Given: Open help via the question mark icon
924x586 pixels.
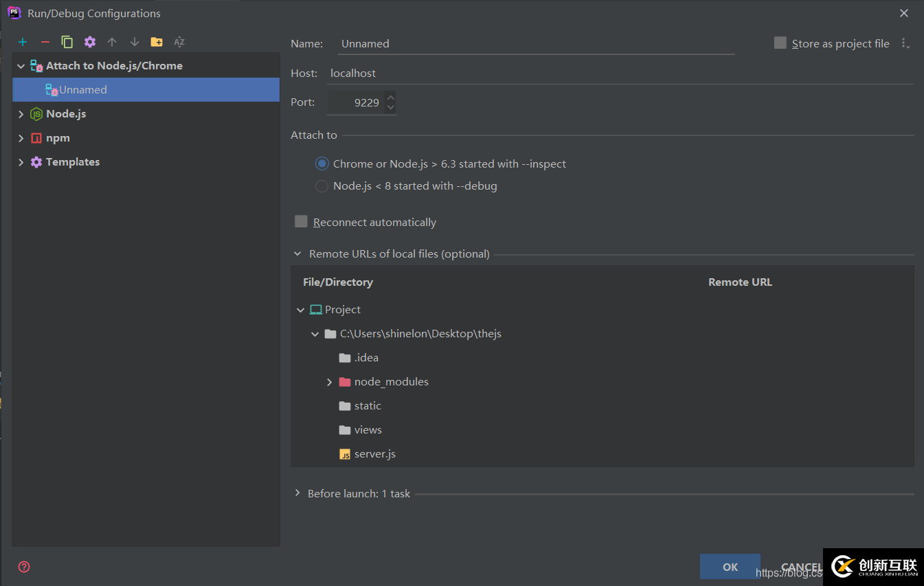Looking at the screenshot, I should coord(24,567).
